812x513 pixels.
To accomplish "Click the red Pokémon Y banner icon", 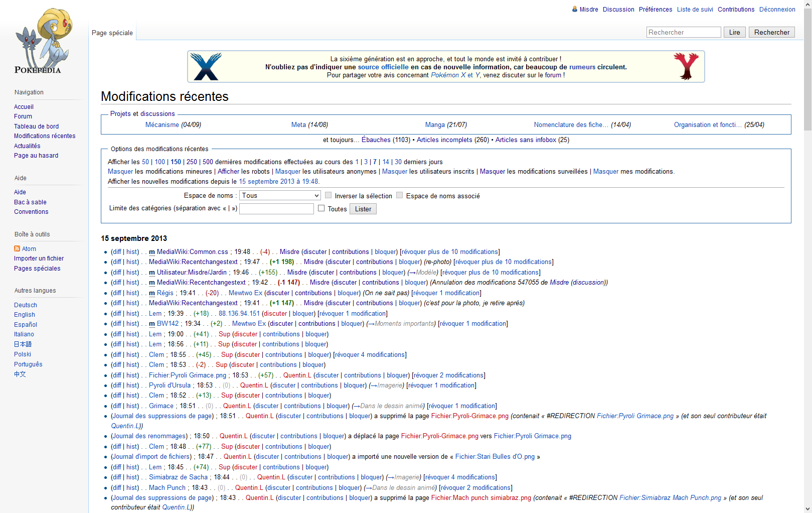I will (686, 66).
